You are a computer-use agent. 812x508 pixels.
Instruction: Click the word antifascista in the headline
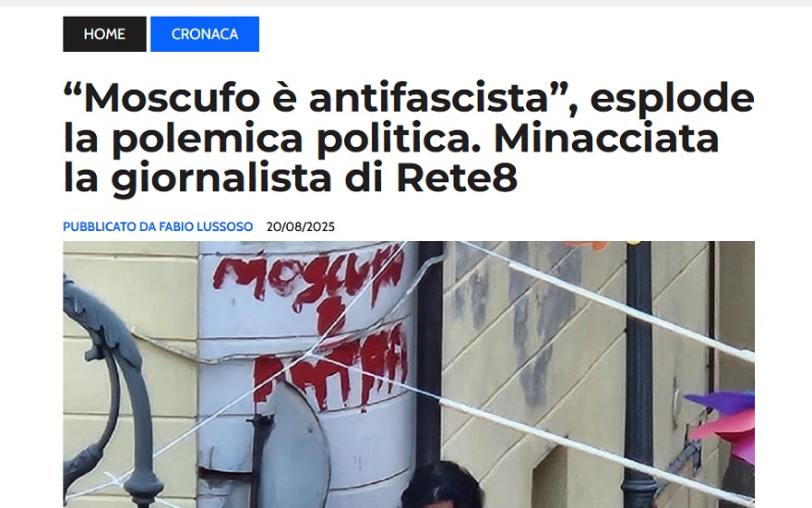[x=429, y=98]
